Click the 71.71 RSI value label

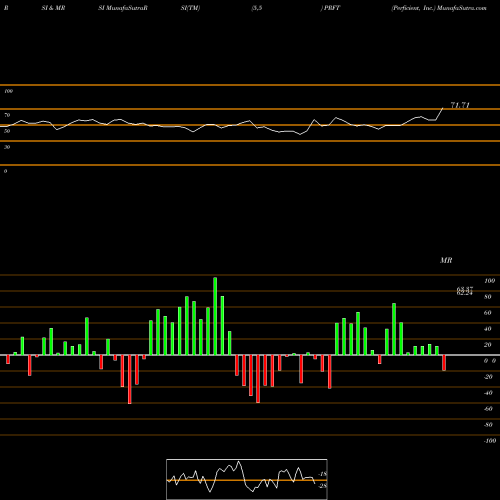click(460, 105)
